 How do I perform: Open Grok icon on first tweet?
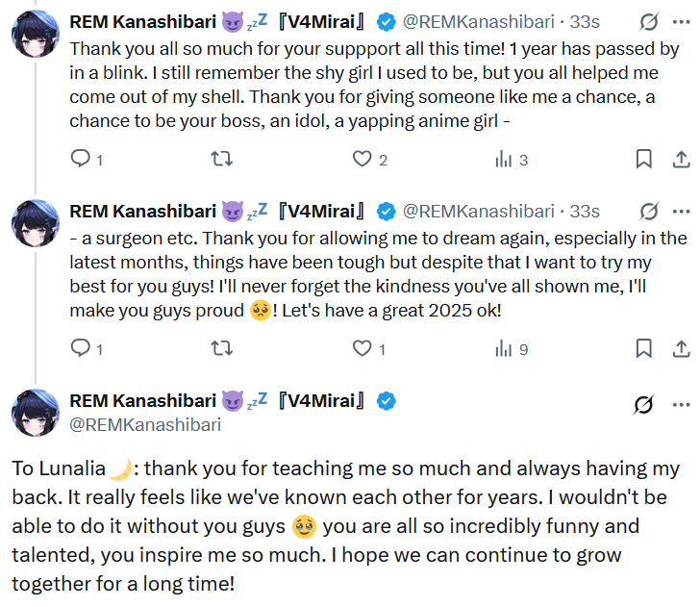point(649,21)
